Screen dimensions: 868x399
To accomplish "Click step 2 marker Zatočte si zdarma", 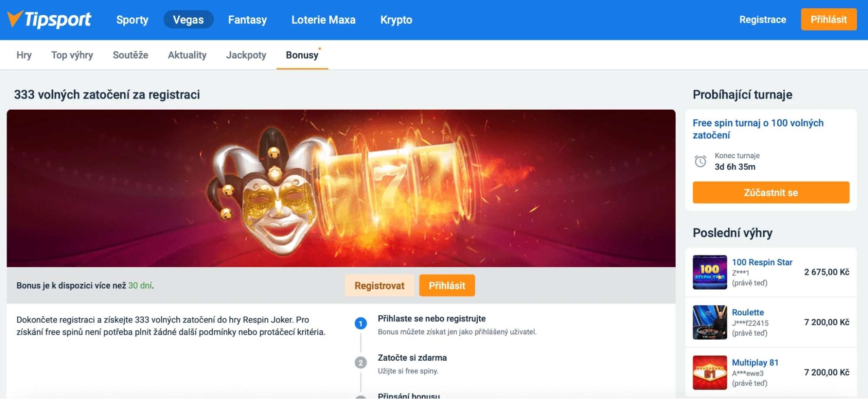I will pyautogui.click(x=360, y=362).
